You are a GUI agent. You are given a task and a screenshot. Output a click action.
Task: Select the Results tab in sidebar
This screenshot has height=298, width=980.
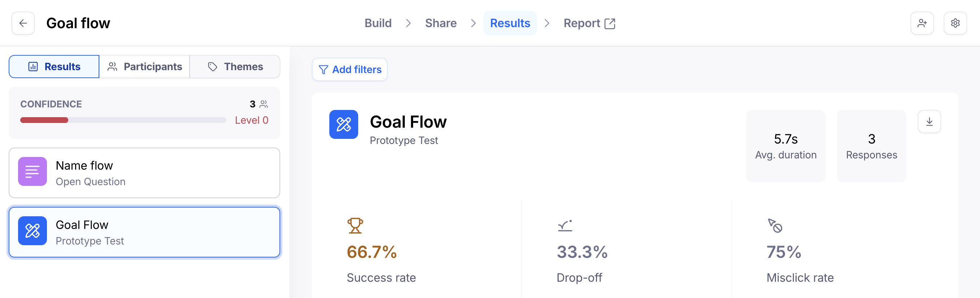pos(54,67)
